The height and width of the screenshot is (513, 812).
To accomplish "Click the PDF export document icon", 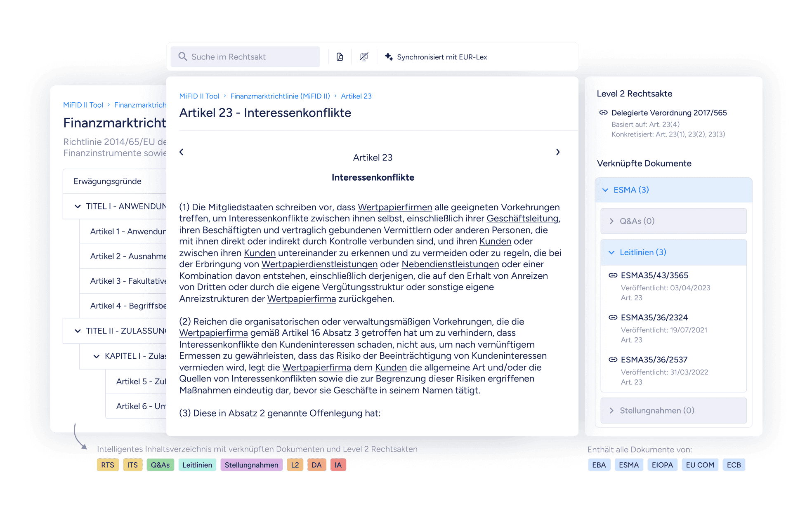I will coord(340,57).
